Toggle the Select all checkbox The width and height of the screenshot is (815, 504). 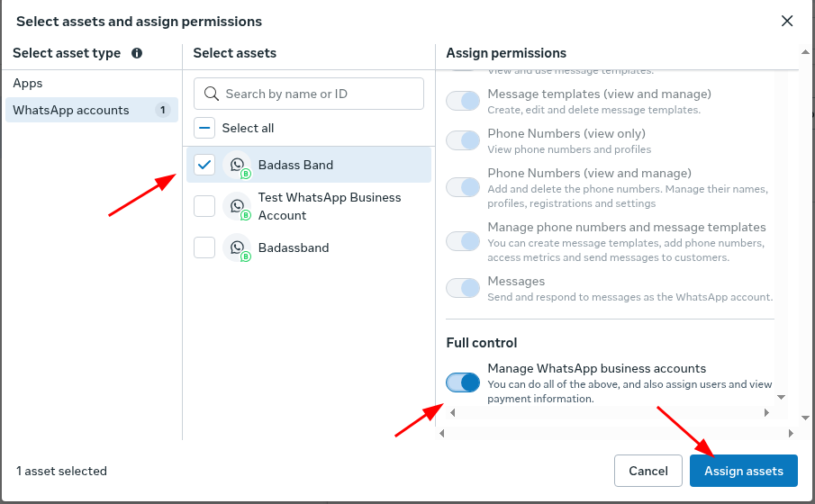[204, 128]
